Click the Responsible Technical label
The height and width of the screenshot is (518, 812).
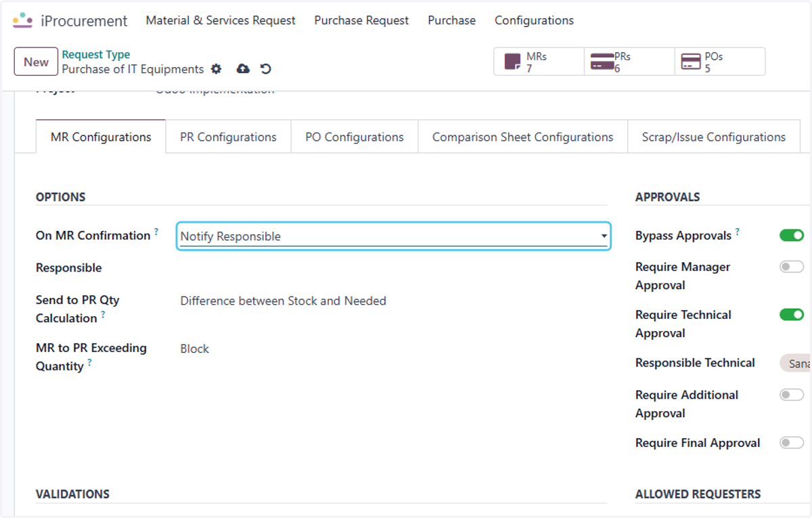pyautogui.click(x=695, y=363)
